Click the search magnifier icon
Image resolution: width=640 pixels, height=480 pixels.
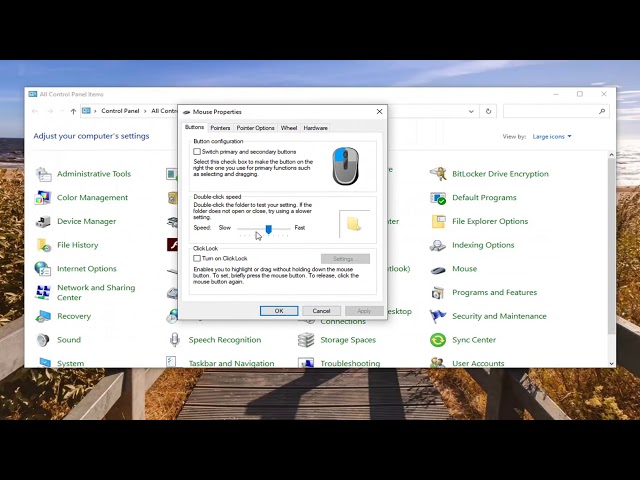[602, 111]
